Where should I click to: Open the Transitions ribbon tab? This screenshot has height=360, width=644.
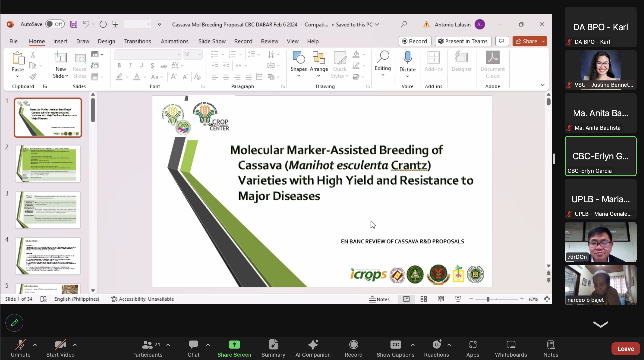[x=137, y=41]
